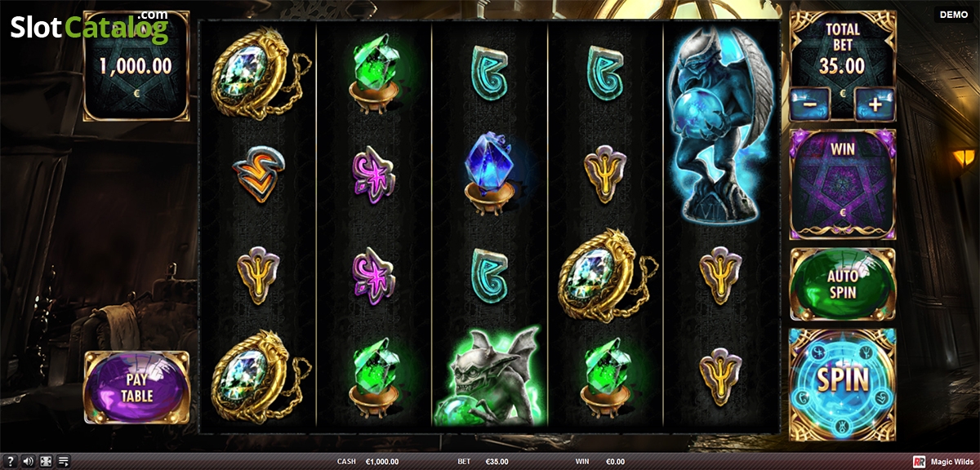Increase total bet with plus button
The width and height of the screenshot is (980, 470).
pos(875,104)
